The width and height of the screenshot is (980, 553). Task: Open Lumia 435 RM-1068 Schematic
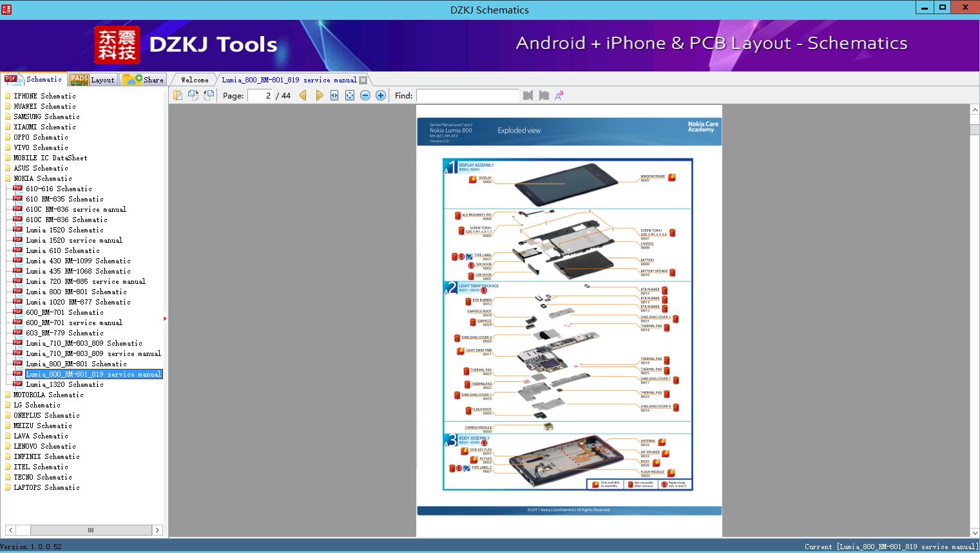pyautogui.click(x=78, y=271)
